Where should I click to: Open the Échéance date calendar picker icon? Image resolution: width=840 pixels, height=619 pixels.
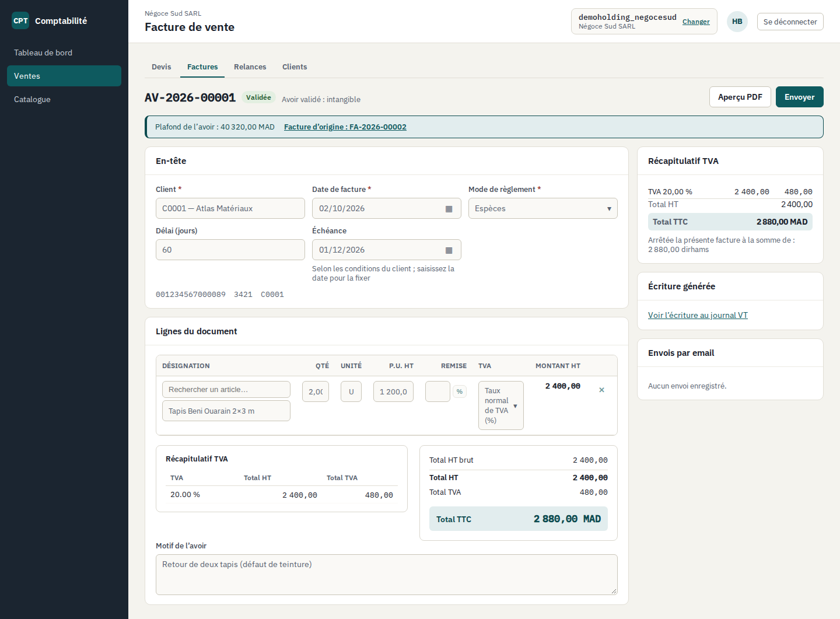[449, 250]
